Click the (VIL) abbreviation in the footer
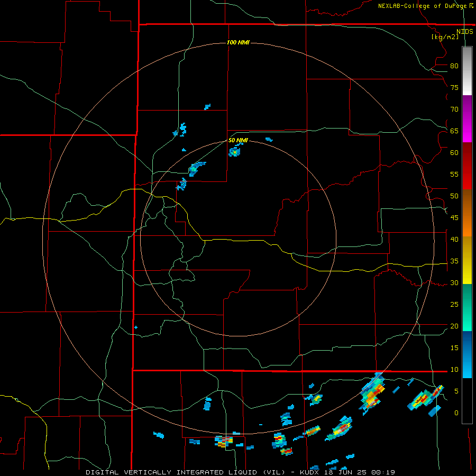The width and height of the screenshot is (476, 476). click(274, 472)
